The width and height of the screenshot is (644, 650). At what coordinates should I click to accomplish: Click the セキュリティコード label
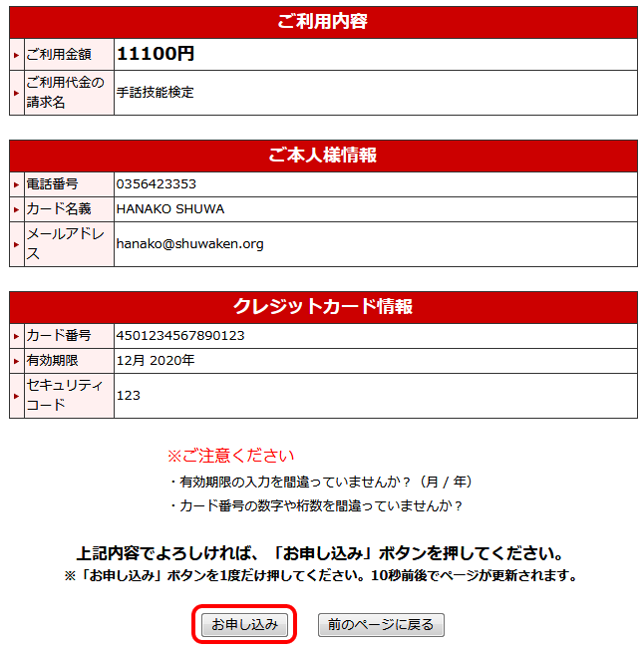[65, 395]
